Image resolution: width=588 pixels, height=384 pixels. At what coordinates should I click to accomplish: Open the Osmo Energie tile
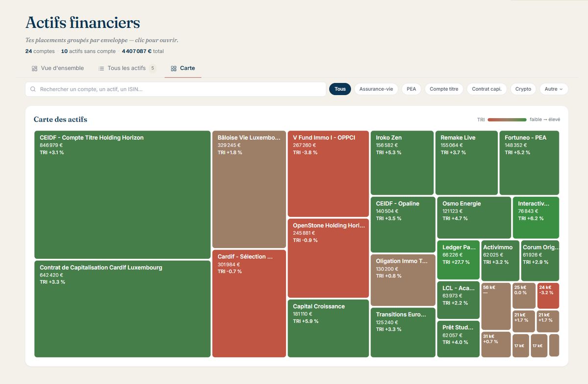point(474,218)
